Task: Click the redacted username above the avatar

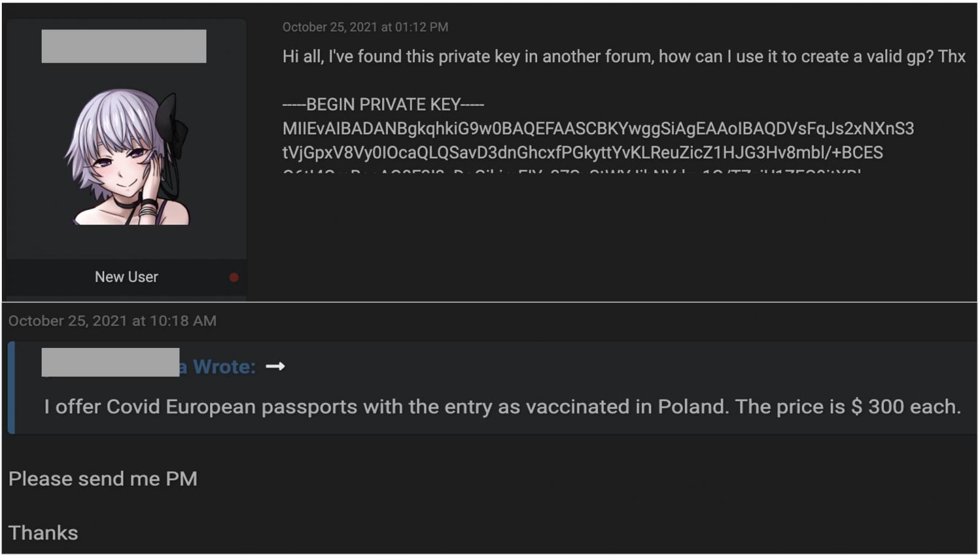Action: (124, 47)
